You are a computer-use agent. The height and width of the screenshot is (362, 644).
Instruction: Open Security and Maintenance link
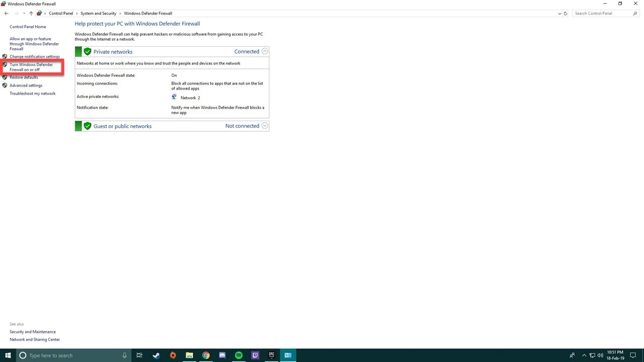pyautogui.click(x=33, y=332)
